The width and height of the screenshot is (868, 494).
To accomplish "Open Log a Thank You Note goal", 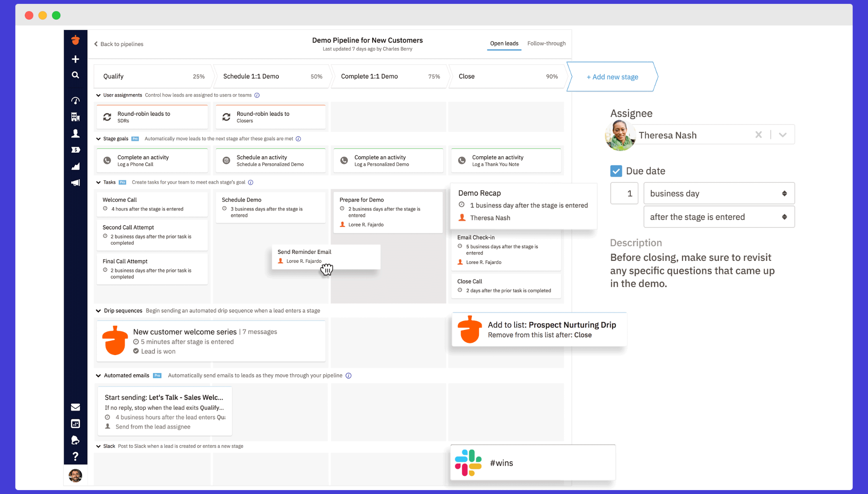I will 506,161.
